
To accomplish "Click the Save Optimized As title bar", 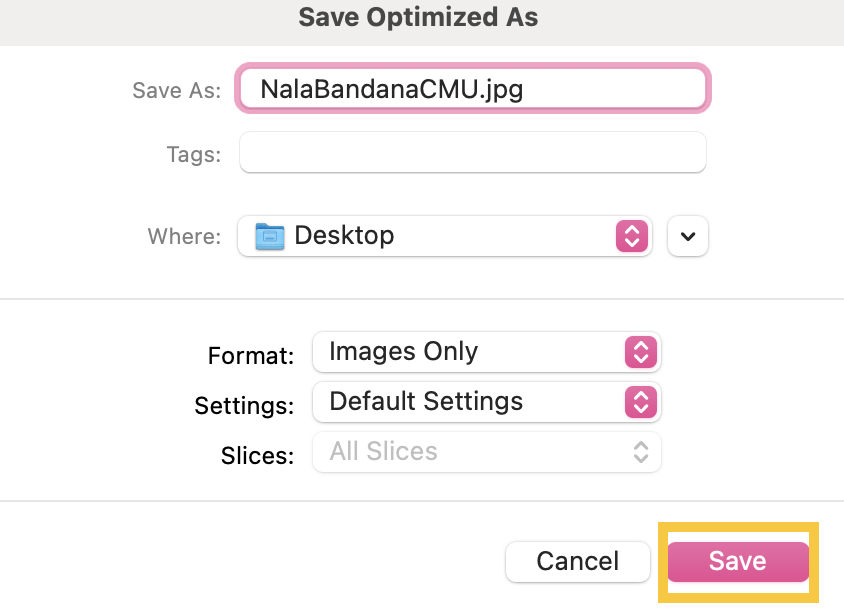I will point(418,18).
